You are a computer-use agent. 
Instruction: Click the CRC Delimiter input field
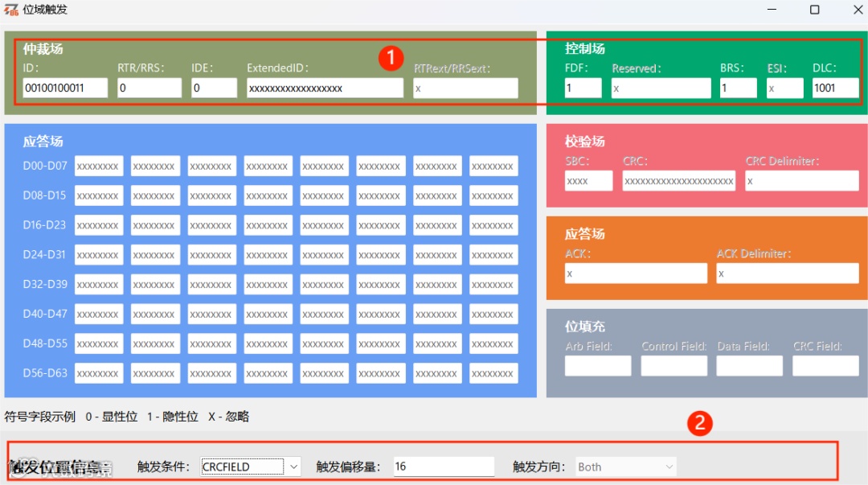(801, 181)
